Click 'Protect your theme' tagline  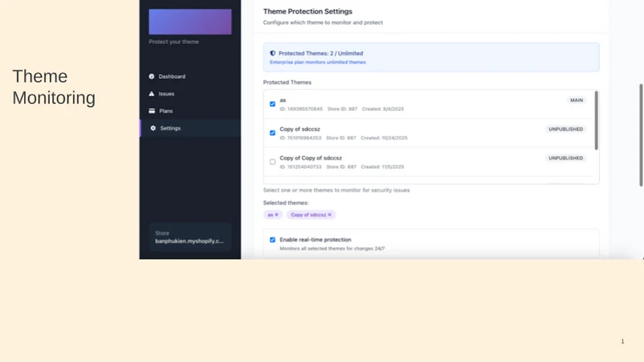(x=174, y=42)
